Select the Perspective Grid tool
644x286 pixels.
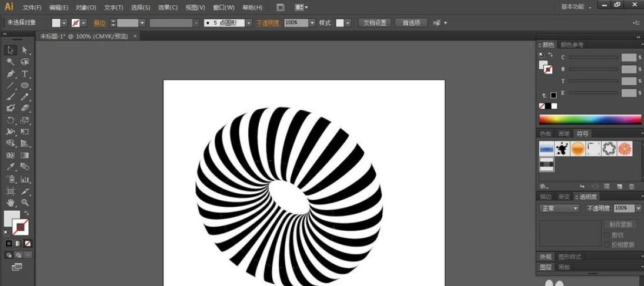pyautogui.click(x=25, y=143)
